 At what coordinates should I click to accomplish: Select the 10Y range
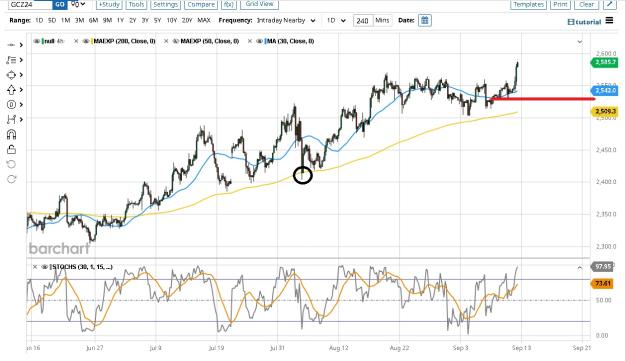(172, 20)
